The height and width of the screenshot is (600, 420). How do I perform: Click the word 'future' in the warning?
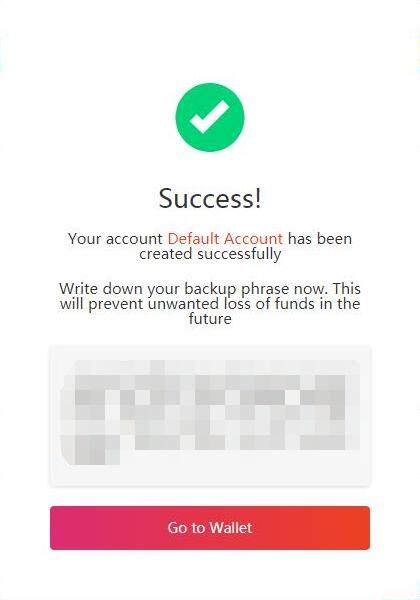[x=210, y=319]
